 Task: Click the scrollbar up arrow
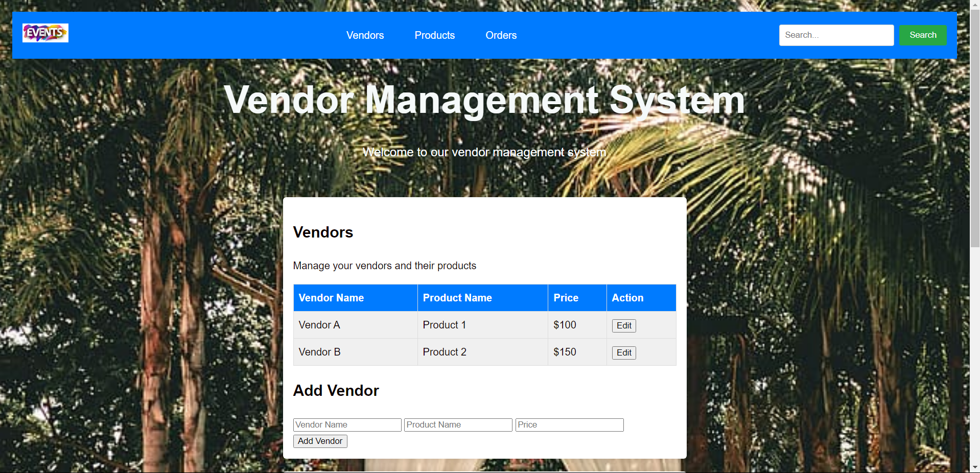click(975, 4)
